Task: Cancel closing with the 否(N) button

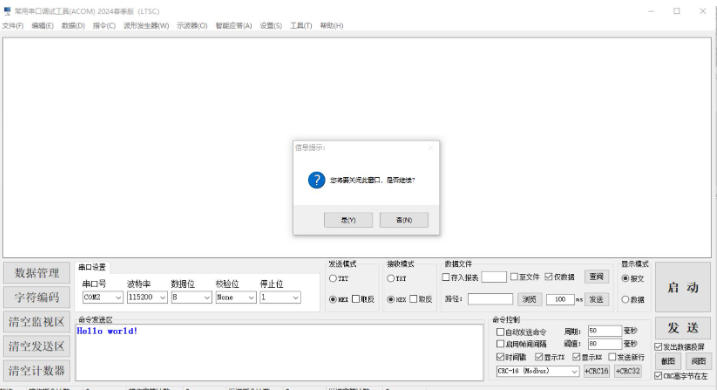Action: [404, 220]
